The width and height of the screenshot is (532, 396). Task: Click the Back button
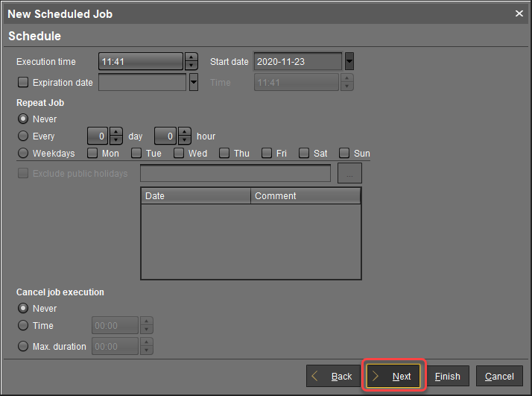pyautogui.click(x=332, y=377)
